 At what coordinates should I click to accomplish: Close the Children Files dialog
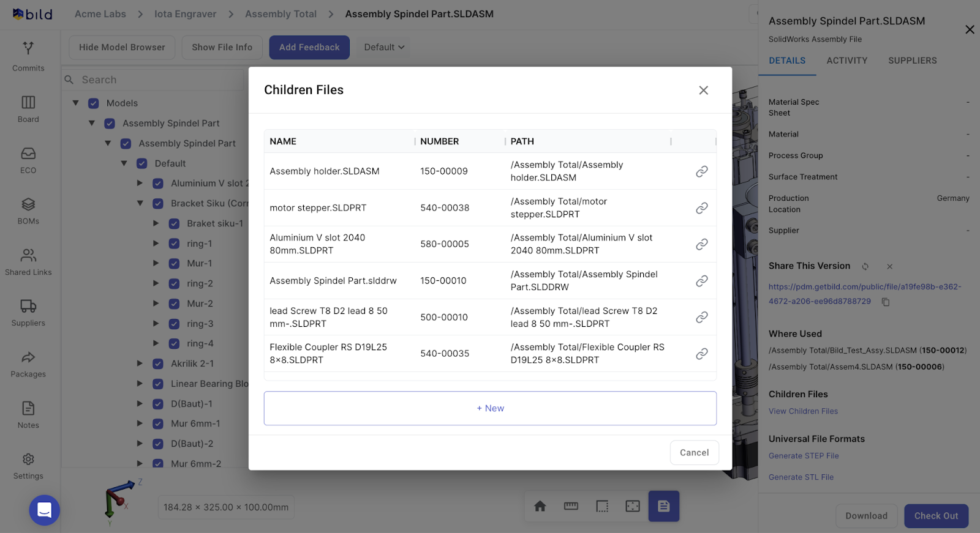click(x=703, y=91)
